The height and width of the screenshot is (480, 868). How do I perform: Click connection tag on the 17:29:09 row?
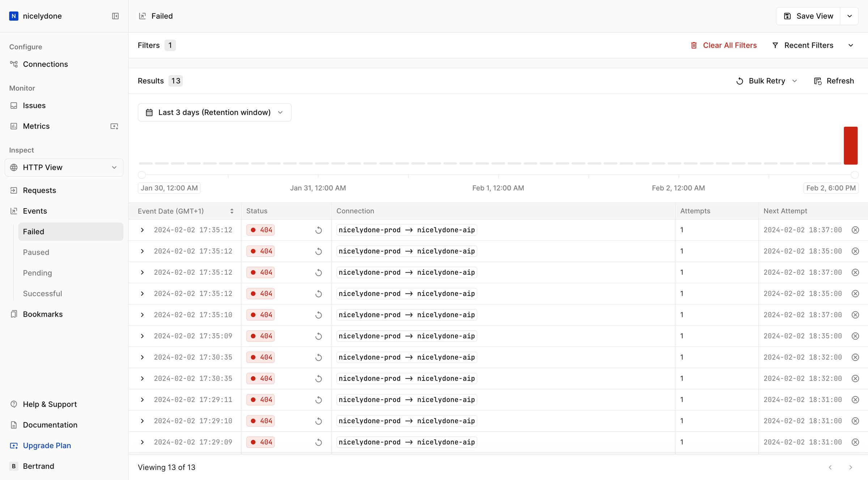[407, 442]
